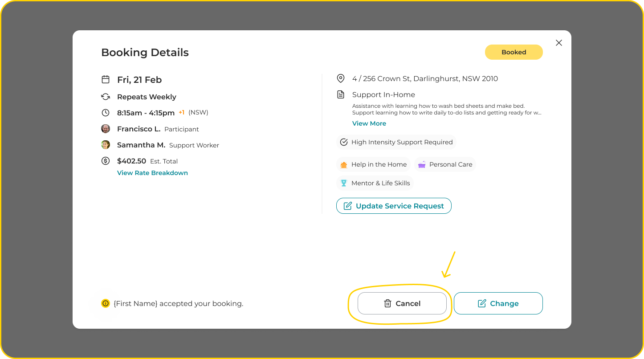Click the High Intensity Support Required checkmark
644x359 pixels.
[344, 142]
